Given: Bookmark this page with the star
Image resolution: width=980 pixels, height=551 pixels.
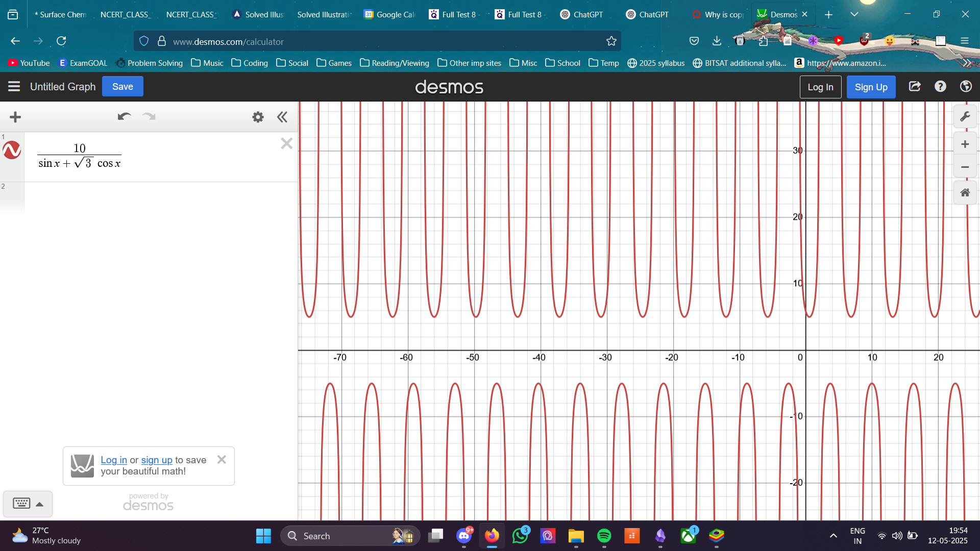Looking at the screenshot, I should pyautogui.click(x=611, y=41).
